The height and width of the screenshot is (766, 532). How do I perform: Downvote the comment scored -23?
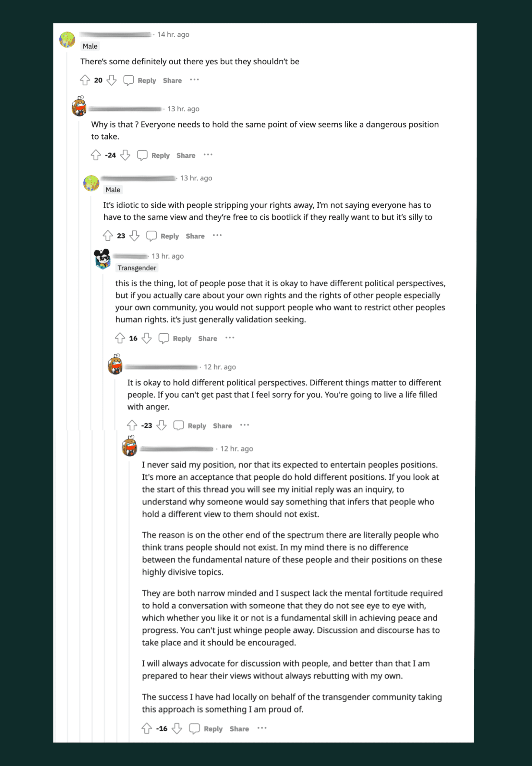point(162,425)
